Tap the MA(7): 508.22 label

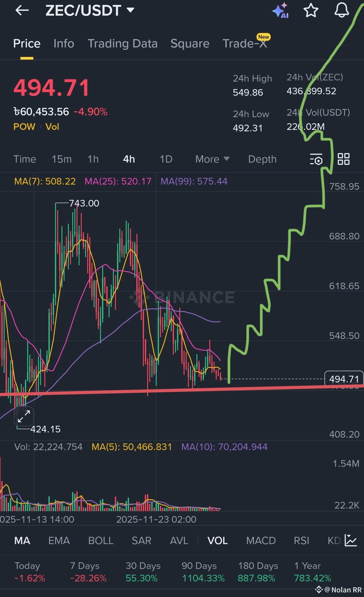(45, 181)
